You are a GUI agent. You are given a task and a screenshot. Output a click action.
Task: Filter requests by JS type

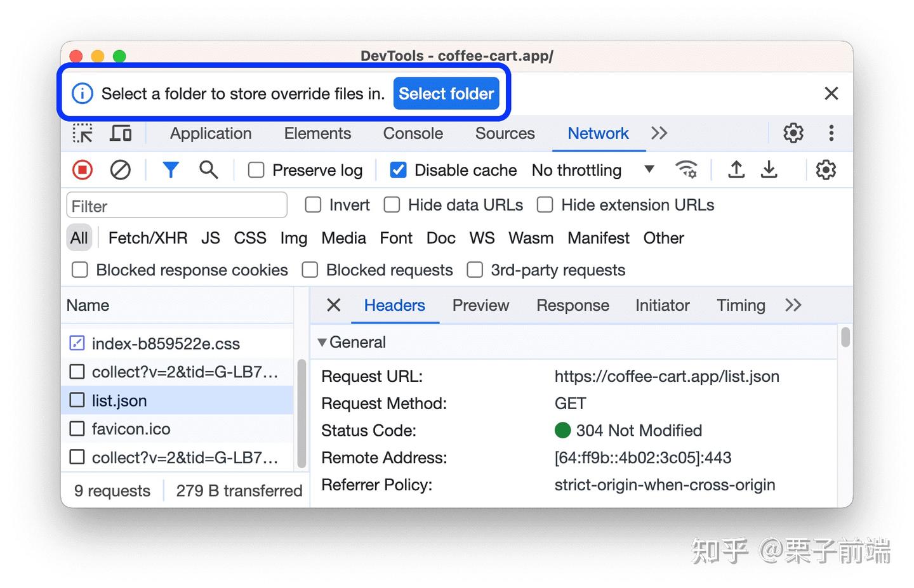point(211,238)
